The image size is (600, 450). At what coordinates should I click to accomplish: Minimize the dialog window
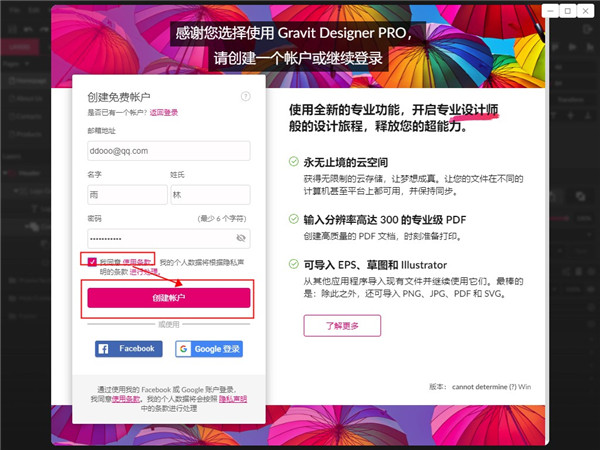point(550,11)
